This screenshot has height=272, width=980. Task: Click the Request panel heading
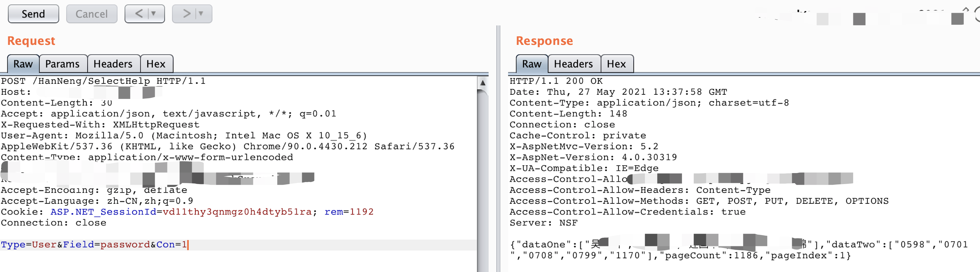31,41
